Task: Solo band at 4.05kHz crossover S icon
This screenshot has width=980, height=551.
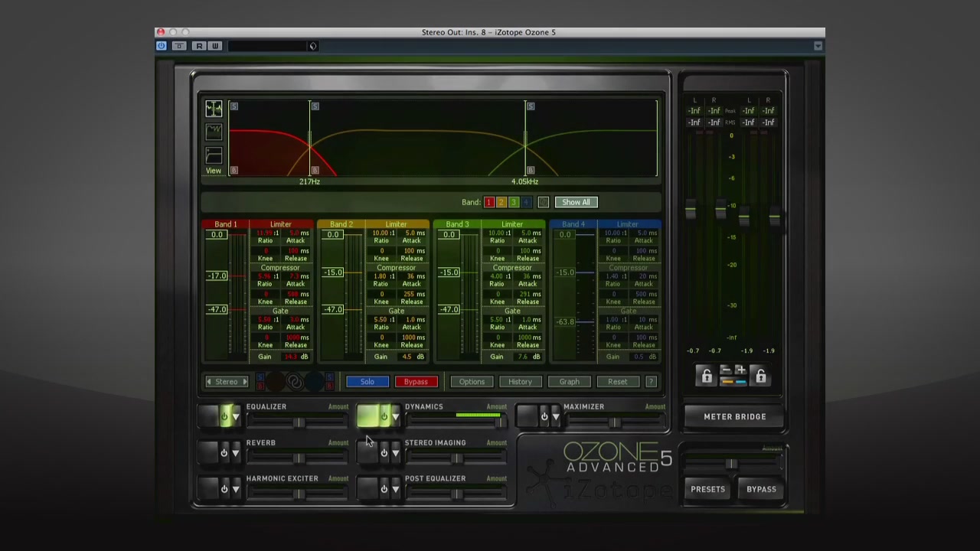Action: [x=531, y=106]
